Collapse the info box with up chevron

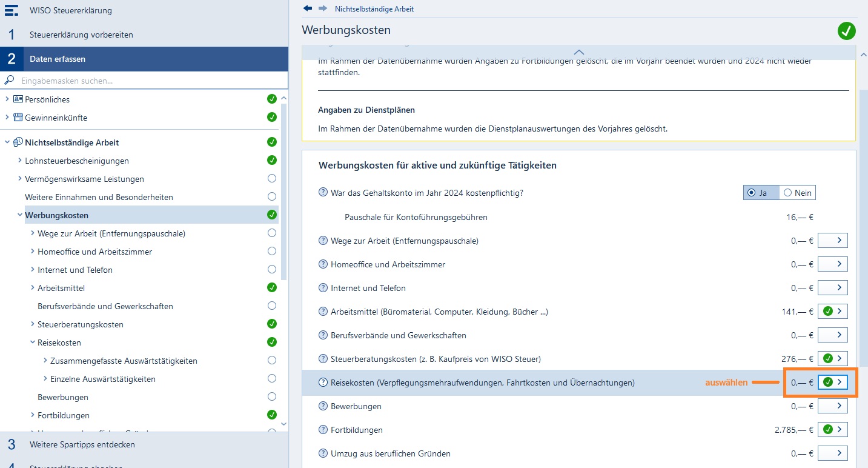(578, 53)
